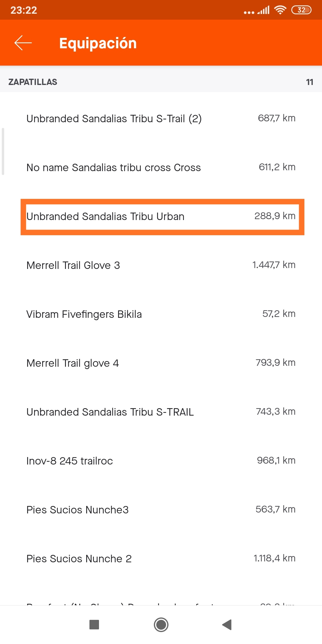The height and width of the screenshot is (644, 322).
Task: Open Inov-8 245 trailroc shoe
Action: coord(161,461)
